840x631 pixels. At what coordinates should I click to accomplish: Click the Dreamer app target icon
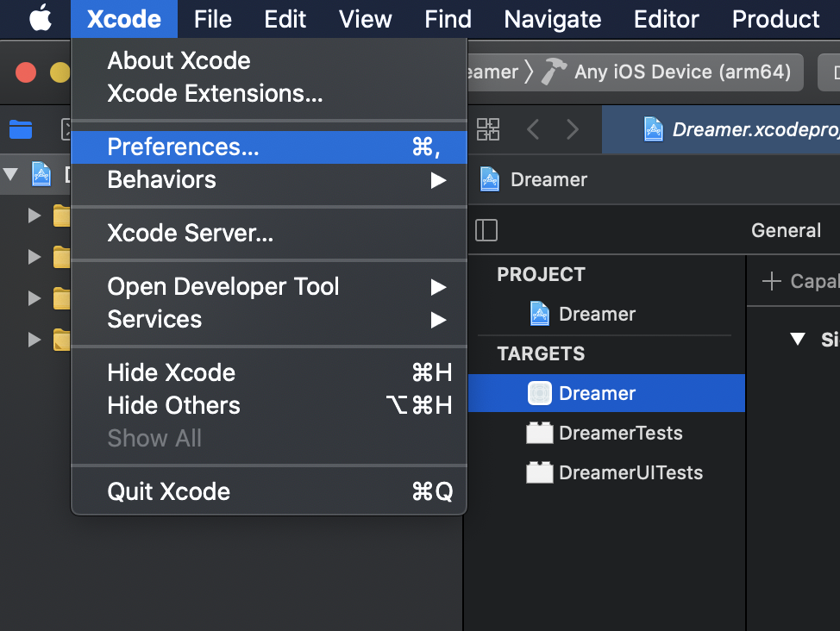tap(540, 393)
